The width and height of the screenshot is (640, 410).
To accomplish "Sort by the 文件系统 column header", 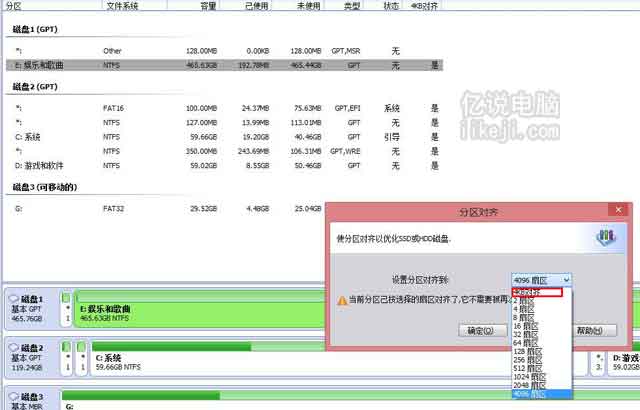I will coord(134,5).
